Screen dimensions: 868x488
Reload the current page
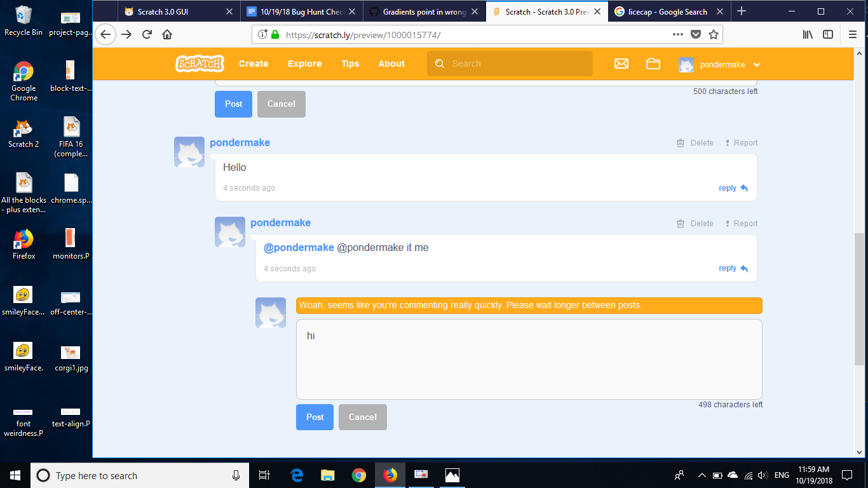point(147,34)
